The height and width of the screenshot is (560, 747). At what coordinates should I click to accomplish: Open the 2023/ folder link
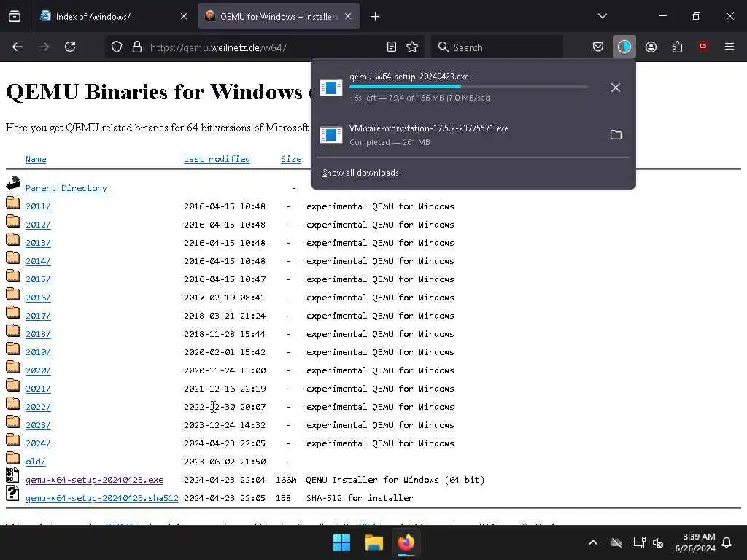click(38, 425)
